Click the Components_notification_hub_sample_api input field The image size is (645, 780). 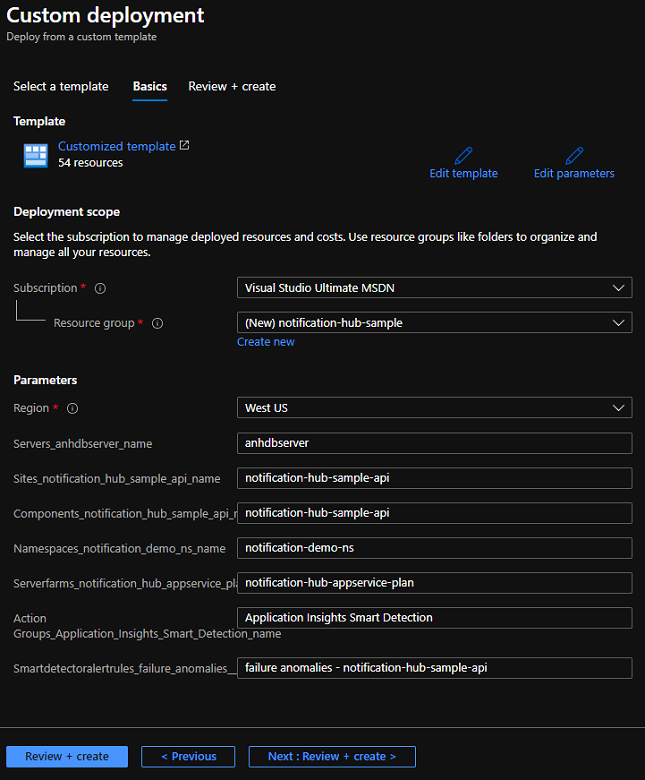tap(435, 513)
